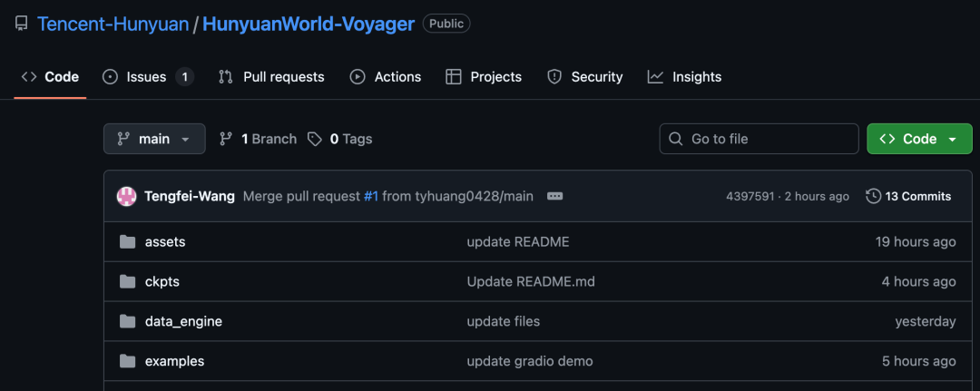This screenshot has height=391, width=980.
Task: Open the green Code clone dropdown
Action: [919, 139]
